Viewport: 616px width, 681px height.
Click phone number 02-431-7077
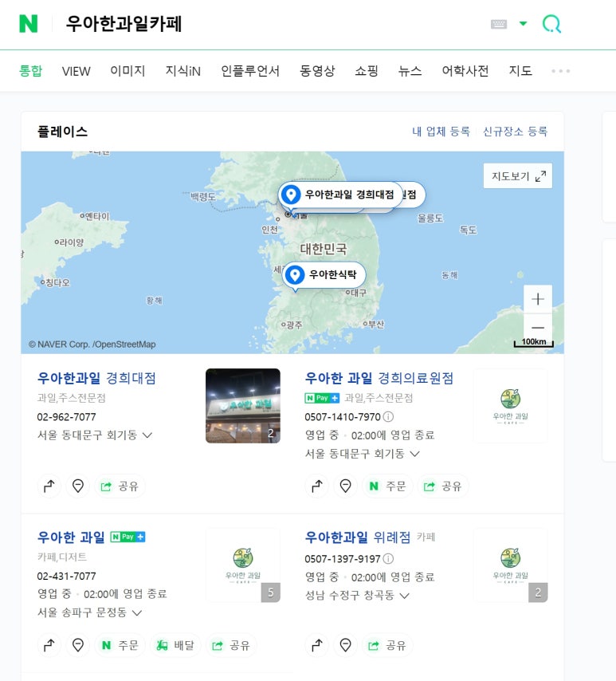click(x=66, y=576)
